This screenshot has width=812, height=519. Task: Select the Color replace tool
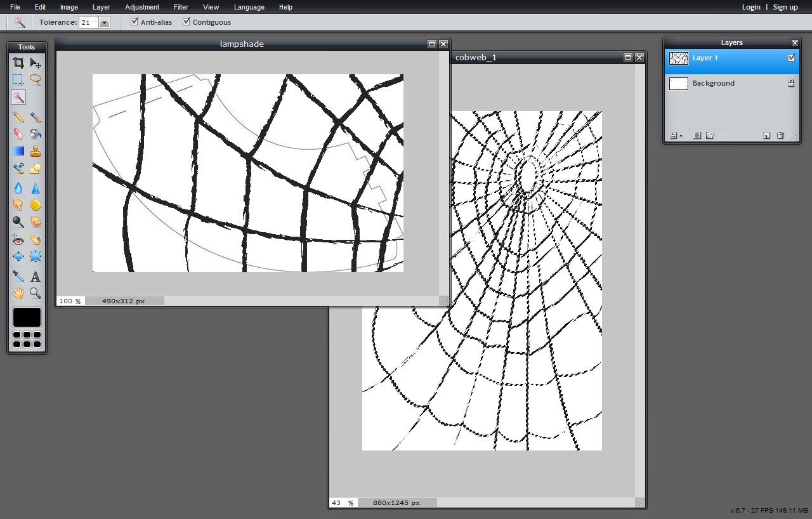[18, 169]
